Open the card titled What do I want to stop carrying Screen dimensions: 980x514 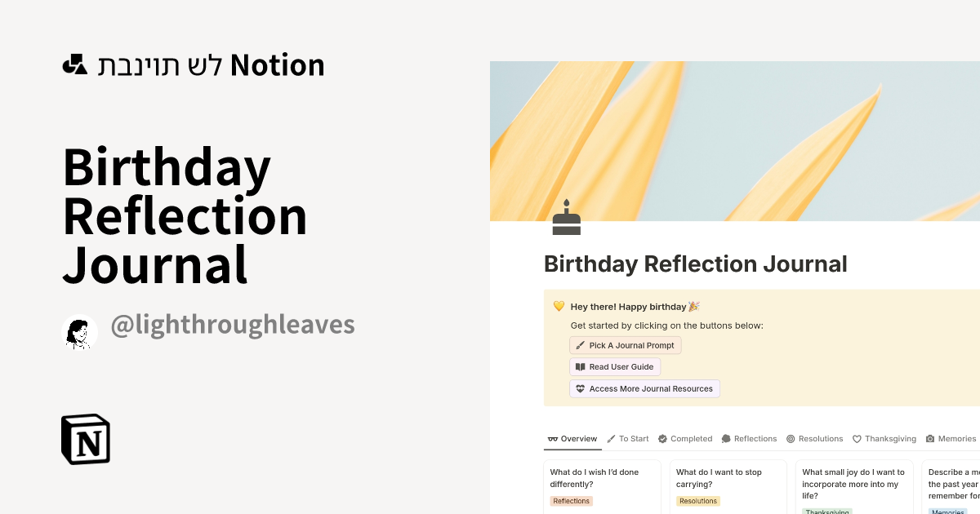(x=718, y=477)
